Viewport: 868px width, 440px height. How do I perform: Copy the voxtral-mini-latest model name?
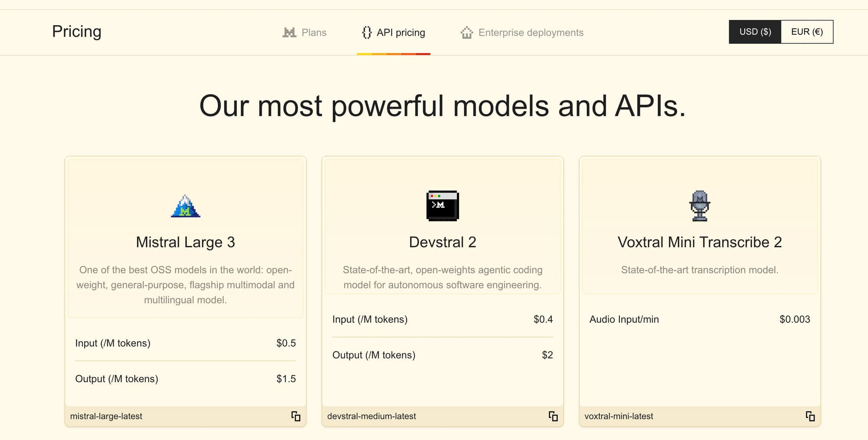[x=810, y=417]
